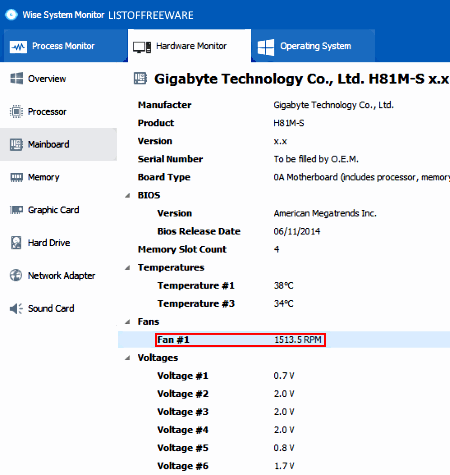This screenshot has height=475, width=450.
Task: Go to the Processor section
Action: click(x=58, y=111)
